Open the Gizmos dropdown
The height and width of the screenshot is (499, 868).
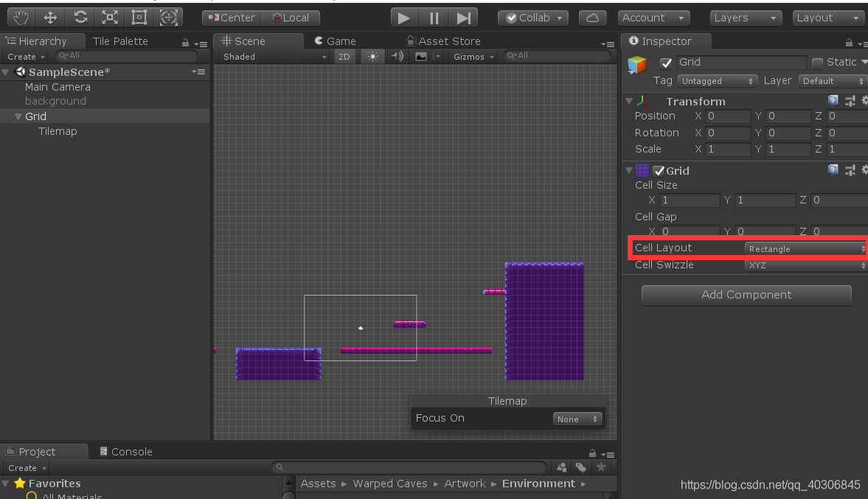pos(473,57)
